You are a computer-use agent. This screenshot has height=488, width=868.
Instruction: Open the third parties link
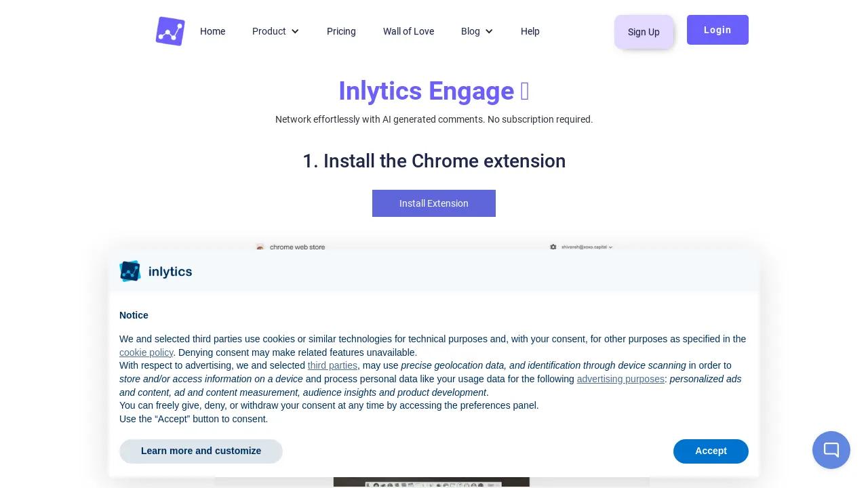pos(332,365)
